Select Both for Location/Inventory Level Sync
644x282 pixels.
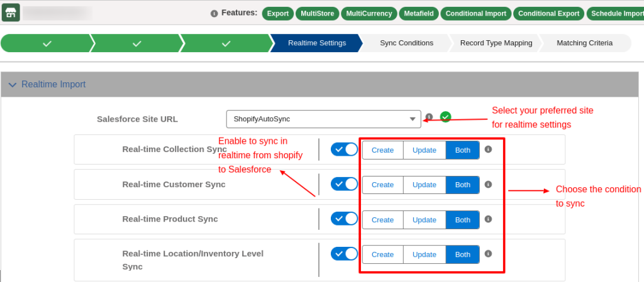tap(463, 254)
